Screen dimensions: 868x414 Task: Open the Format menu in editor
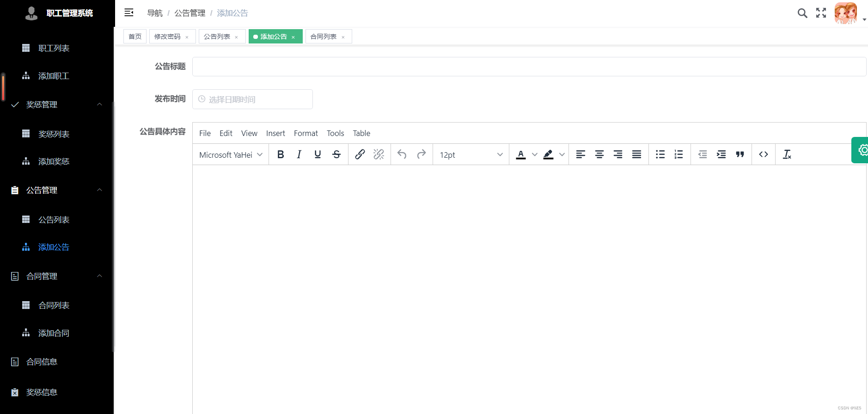306,133
